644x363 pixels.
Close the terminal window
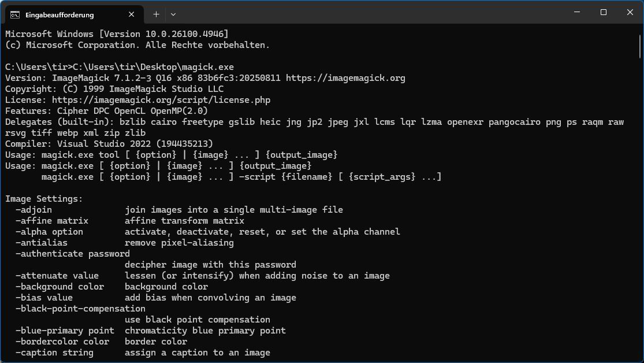630,13
